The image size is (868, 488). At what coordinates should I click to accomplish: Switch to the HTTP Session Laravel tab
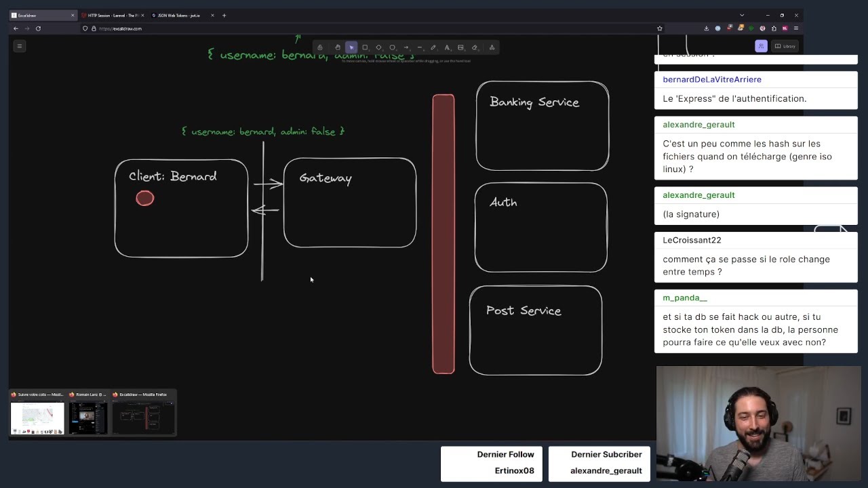[113, 15]
